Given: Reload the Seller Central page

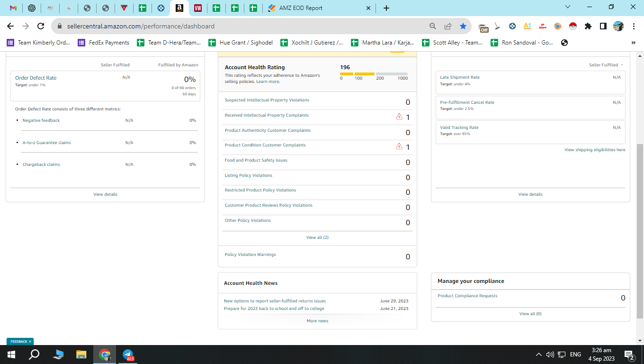Looking at the screenshot, I should [41, 26].
